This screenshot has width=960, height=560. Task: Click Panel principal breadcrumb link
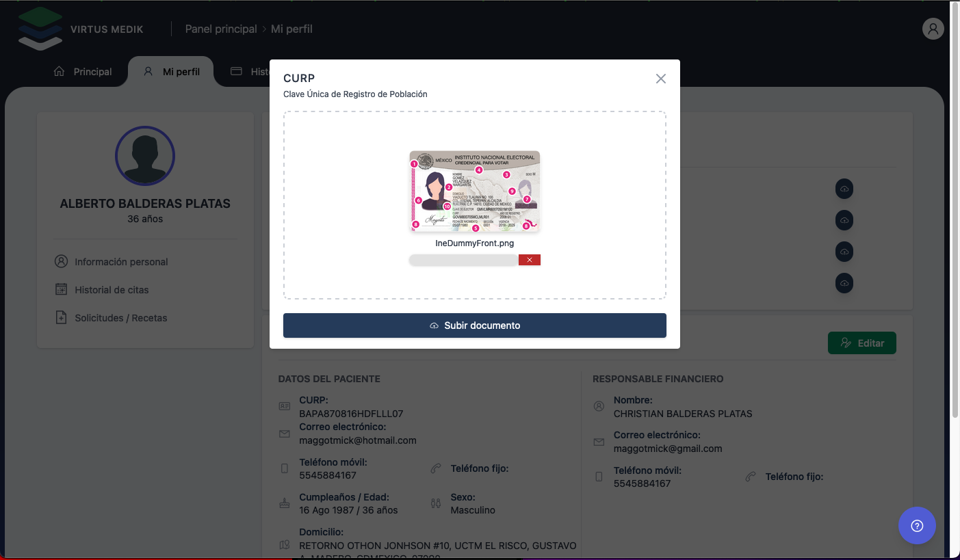220,29
